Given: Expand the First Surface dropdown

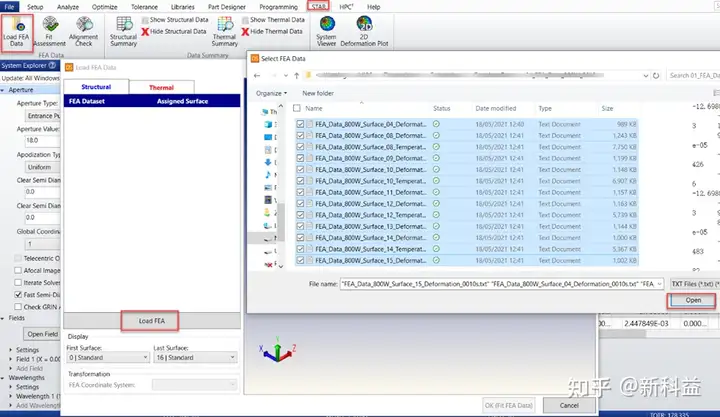Looking at the screenshot, I should tap(105, 357).
